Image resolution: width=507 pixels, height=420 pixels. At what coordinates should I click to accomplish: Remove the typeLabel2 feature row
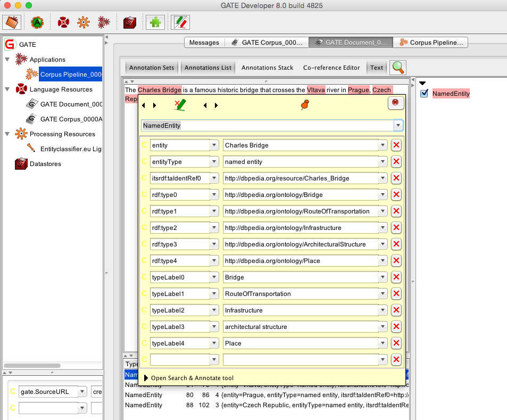point(396,310)
